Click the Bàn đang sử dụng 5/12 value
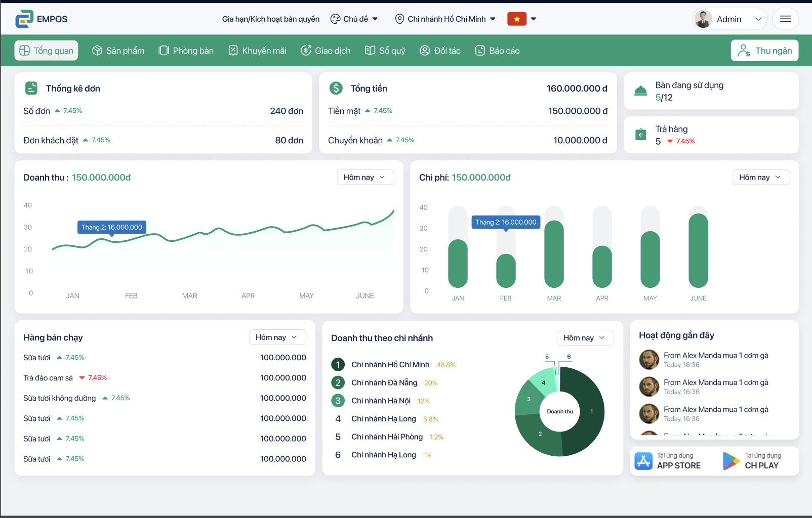The height and width of the screenshot is (518, 812). [x=664, y=98]
